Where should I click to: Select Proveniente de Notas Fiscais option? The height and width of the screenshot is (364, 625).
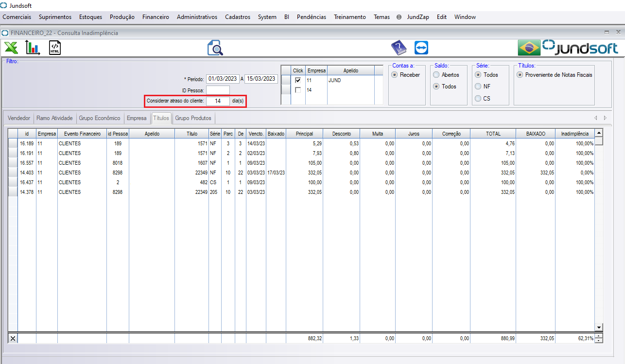pos(520,75)
